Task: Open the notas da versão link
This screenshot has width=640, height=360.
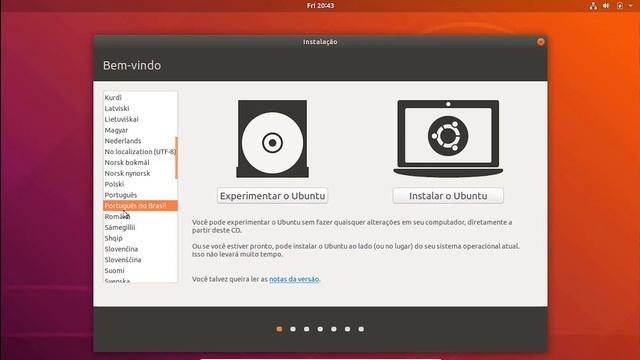Action: (x=294, y=279)
